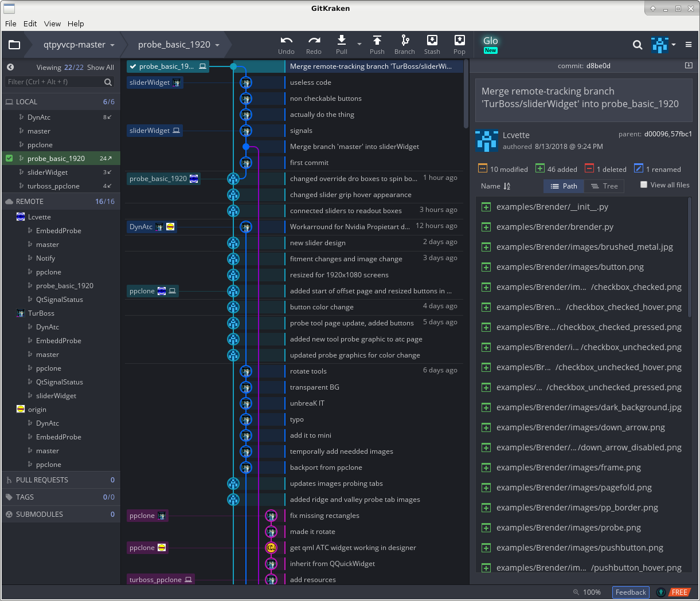700x601 pixels.
Task: Open the View menu
Action: (x=52, y=23)
